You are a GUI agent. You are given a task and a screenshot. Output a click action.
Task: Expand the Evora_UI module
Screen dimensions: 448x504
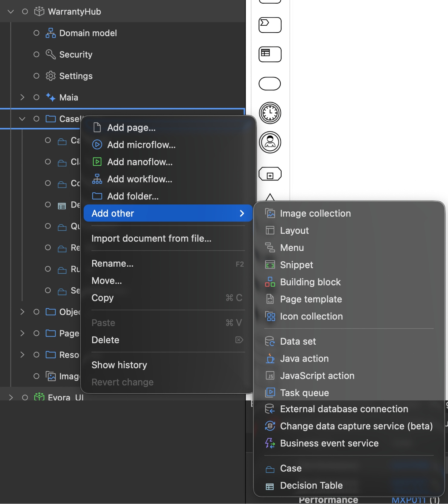pos(11,397)
